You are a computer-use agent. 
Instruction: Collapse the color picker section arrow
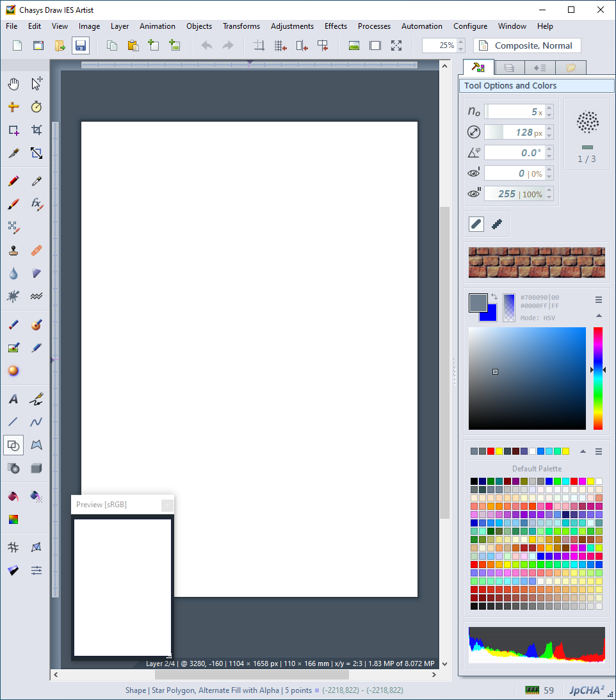599,316
